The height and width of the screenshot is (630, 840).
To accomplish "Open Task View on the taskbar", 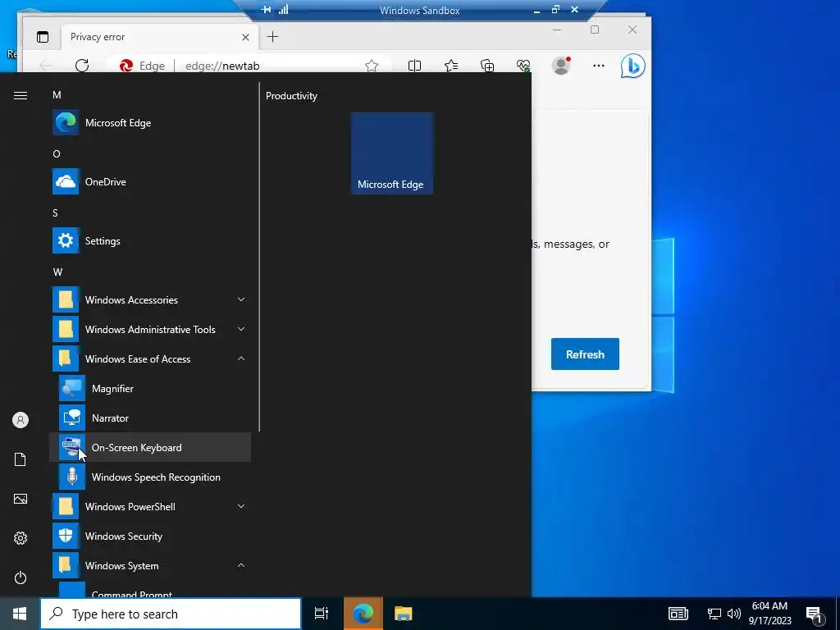I will [x=322, y=614].
